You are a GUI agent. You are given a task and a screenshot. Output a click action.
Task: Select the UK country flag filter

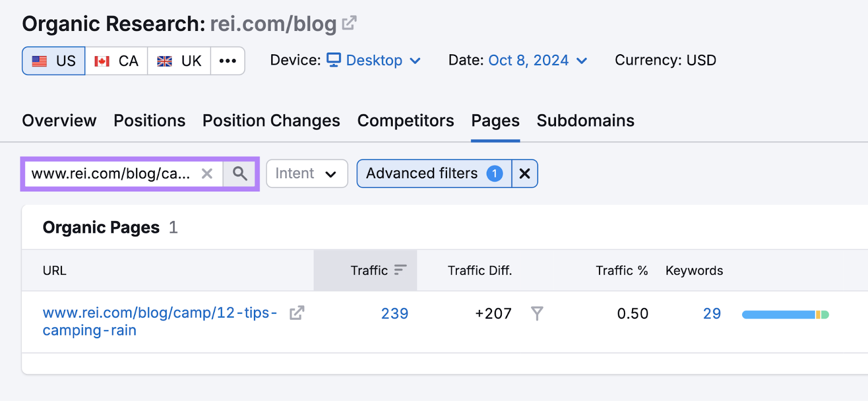179,61
